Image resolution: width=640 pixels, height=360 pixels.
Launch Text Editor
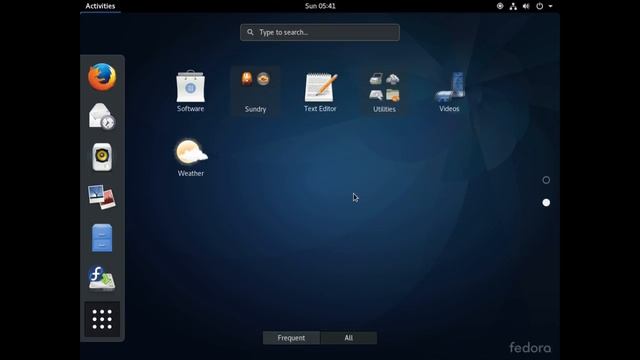click(x=320, y=91)
